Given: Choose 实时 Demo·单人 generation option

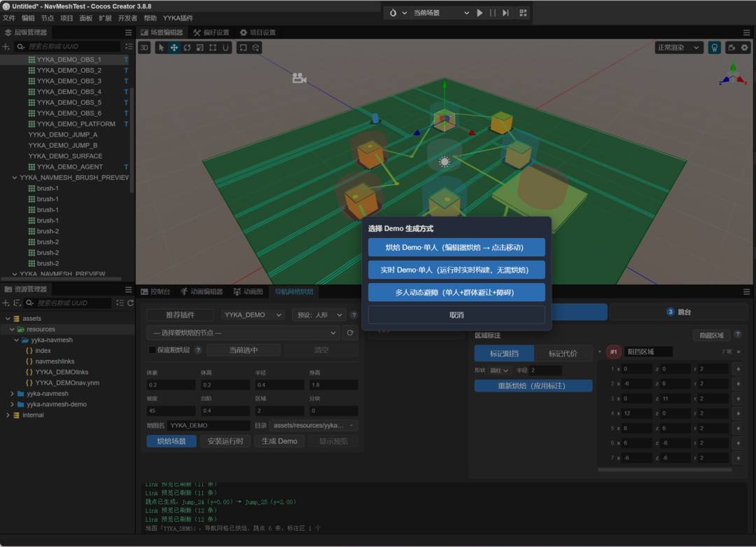Looking at the screenshot, I should pyautogui.click(x=456, y=270).
